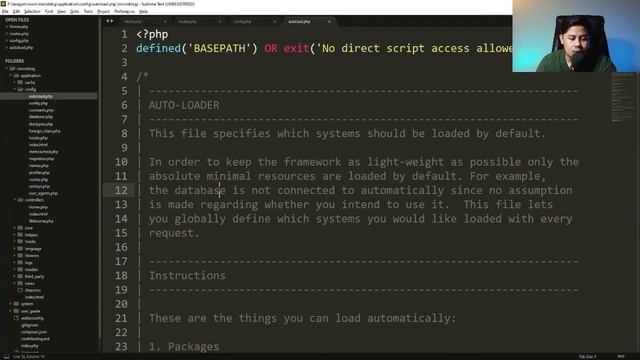Click the line number 18 in the gutter

[x=121, y=276]
